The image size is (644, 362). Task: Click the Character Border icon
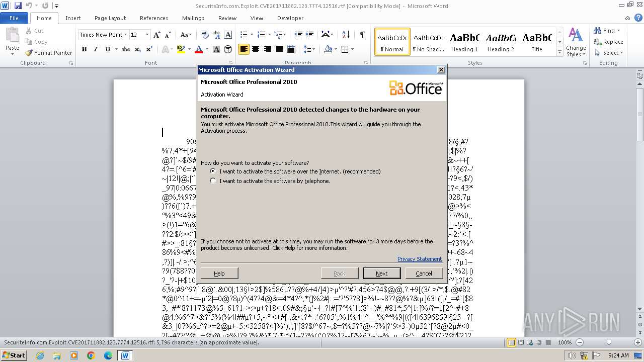point(228,35)
